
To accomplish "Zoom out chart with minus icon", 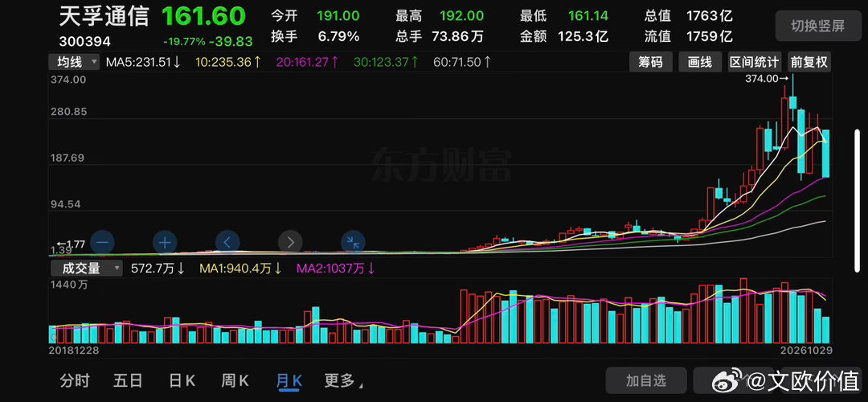I will pyautogui.click(x=102, y=242).
